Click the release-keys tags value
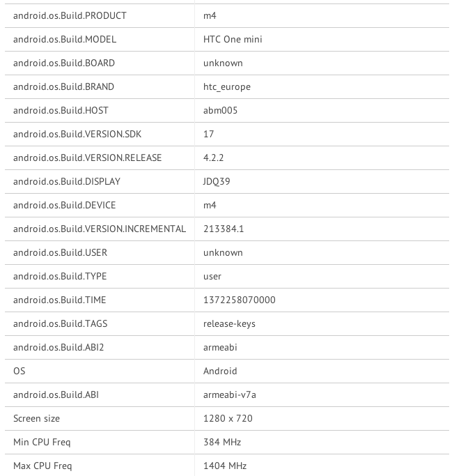461x476 pixels. coord(229,323)
